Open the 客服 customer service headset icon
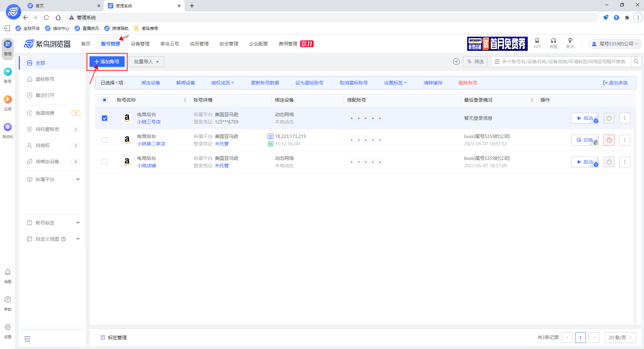 [553, 43]
